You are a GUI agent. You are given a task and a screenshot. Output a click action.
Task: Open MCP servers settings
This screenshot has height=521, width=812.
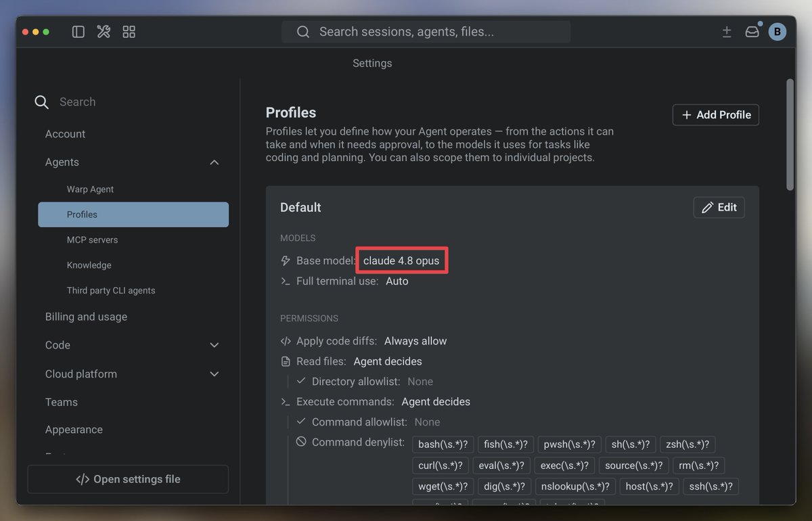[92, 240]
